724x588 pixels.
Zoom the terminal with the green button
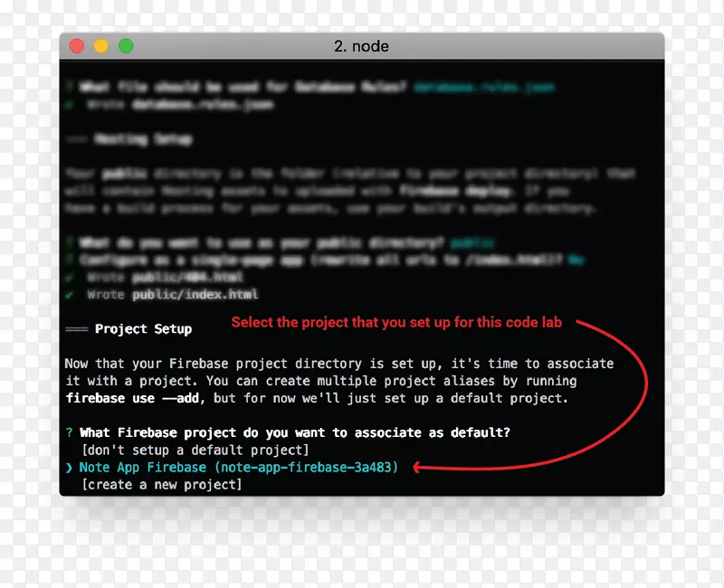(126, 46)
